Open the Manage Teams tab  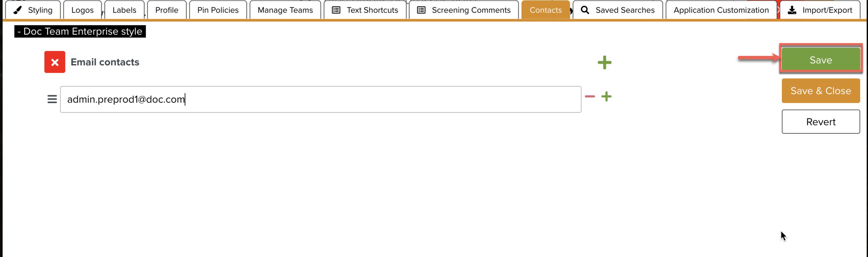pyautogui.click(x=285, y=10)
